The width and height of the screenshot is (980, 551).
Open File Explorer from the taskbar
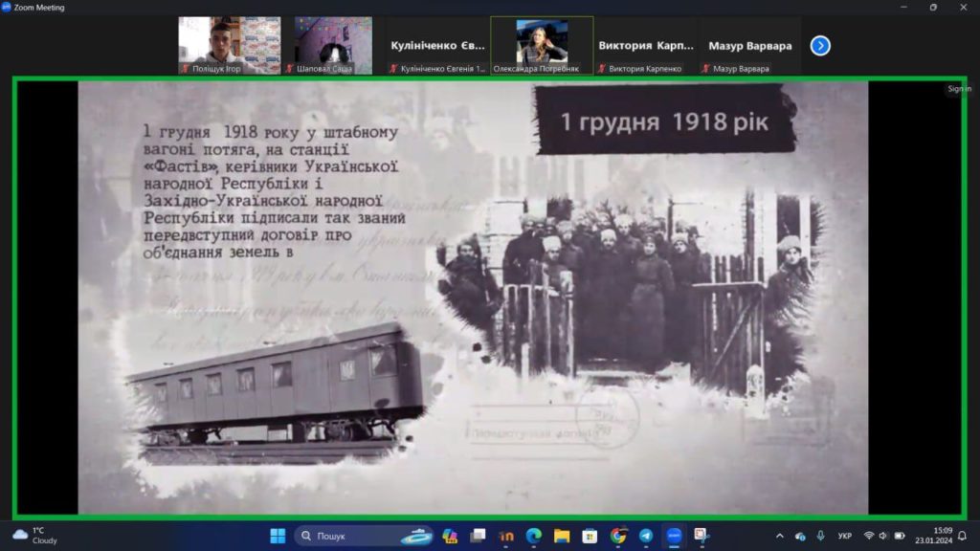click(562, 536)
